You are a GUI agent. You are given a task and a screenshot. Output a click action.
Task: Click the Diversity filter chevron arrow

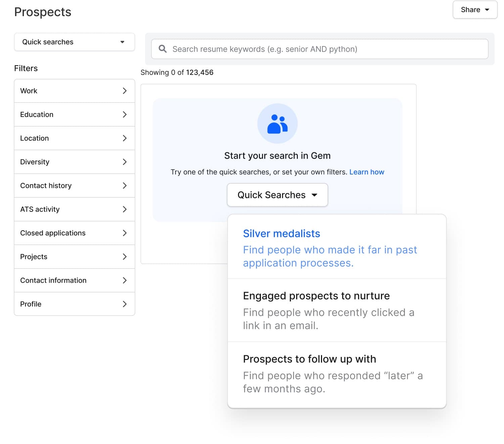point(125,162)
